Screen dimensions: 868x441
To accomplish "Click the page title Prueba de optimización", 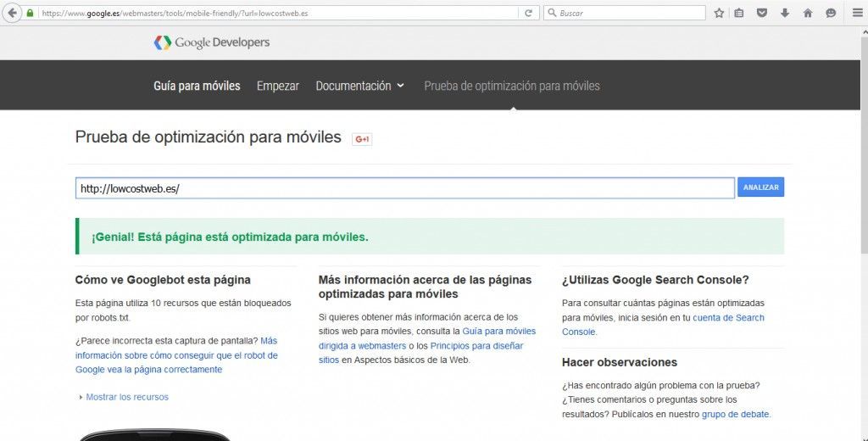I will (x=209, y=137).
